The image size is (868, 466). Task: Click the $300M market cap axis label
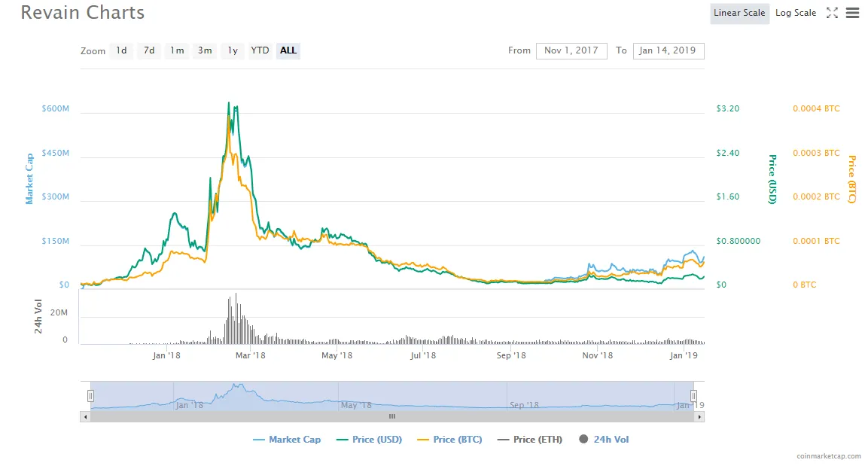tap(56, 197)
